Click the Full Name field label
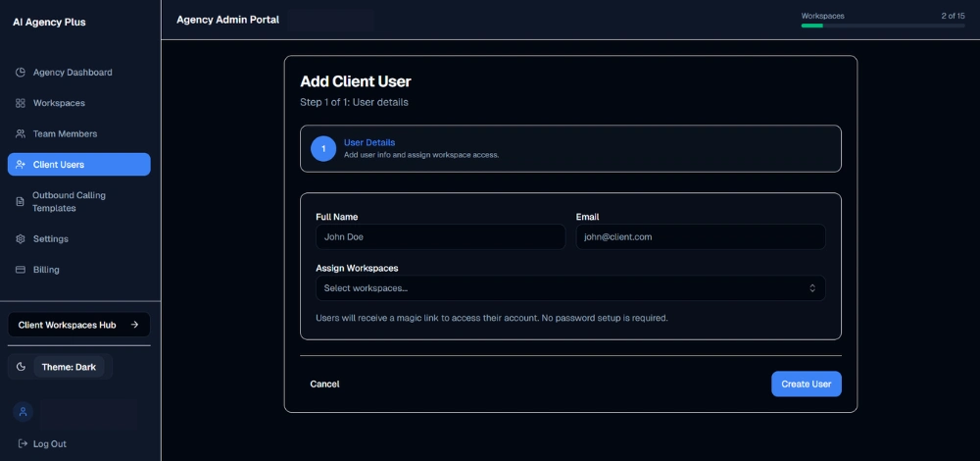This screenshot has height=461, width=980. tap(337, 217)
